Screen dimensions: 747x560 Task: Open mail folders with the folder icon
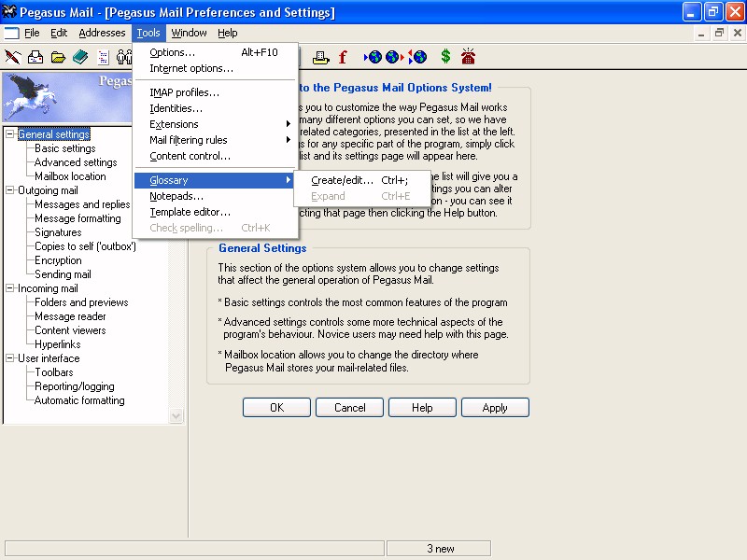point(58,57)
